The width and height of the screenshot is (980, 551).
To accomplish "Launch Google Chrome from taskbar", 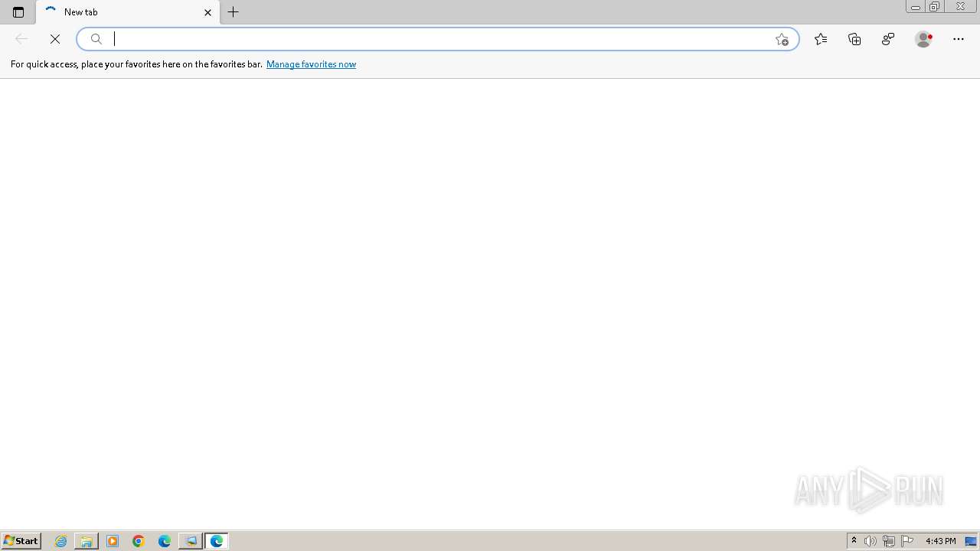I will (139, 541).
